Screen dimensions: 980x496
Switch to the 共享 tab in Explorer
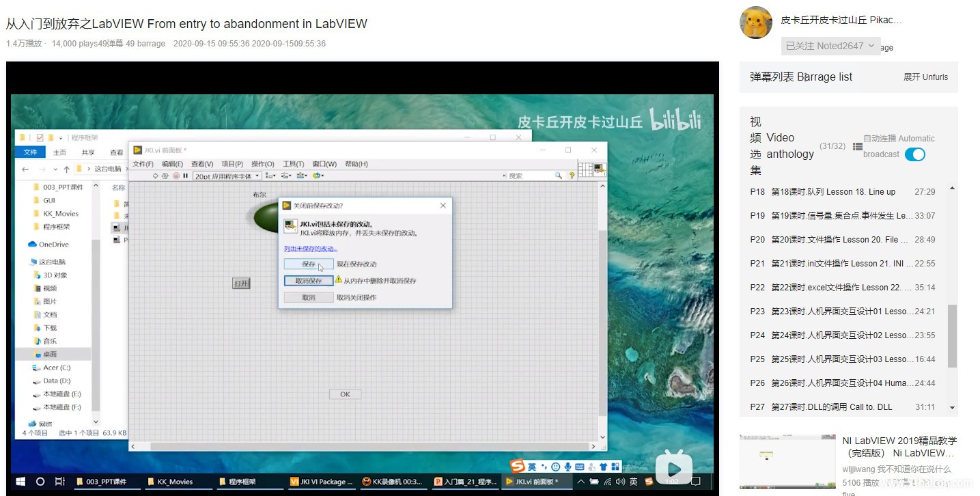coord(88,152)
